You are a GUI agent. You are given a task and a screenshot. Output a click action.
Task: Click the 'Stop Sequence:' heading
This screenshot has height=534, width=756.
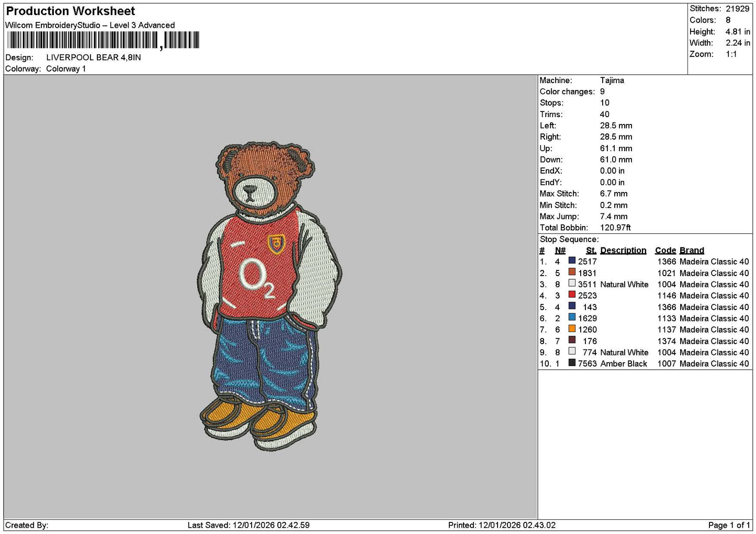[x=569, y=240]
